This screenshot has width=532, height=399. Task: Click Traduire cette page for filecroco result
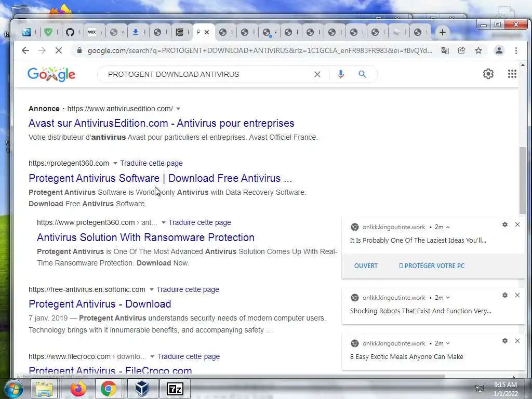click(x=188, y=356)
